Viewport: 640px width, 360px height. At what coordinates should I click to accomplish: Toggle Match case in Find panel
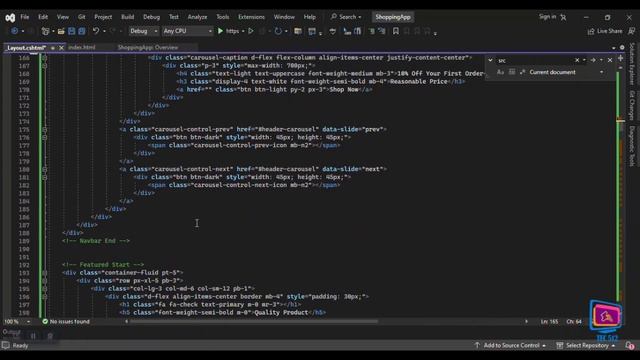[x=500, y=72]
